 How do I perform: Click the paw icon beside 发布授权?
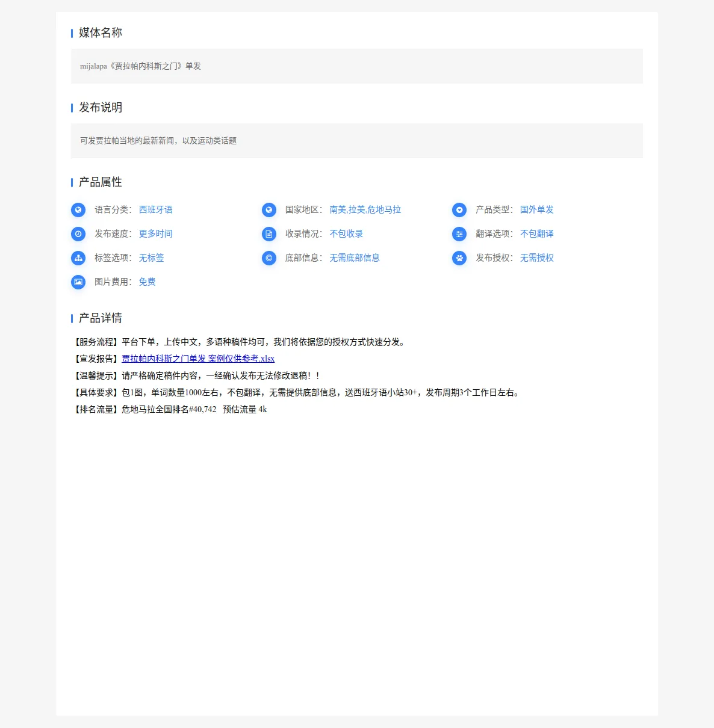[x=459, y=258]
